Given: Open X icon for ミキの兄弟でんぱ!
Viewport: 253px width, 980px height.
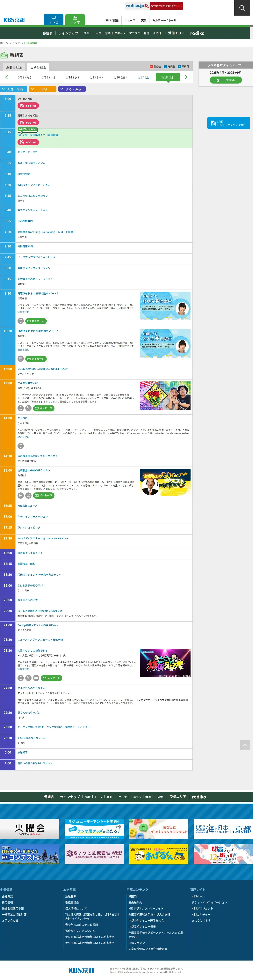Looking at the screenshot, I should coord(29,408).
